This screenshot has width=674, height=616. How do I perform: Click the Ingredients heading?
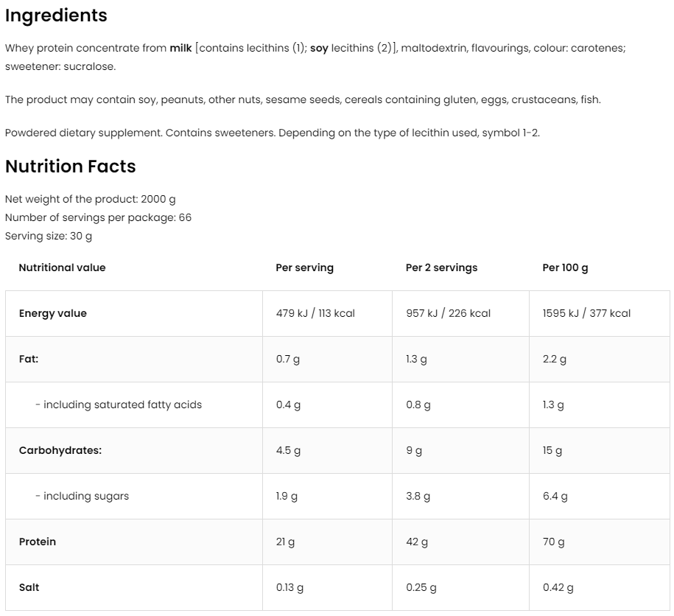pos(56,15)
